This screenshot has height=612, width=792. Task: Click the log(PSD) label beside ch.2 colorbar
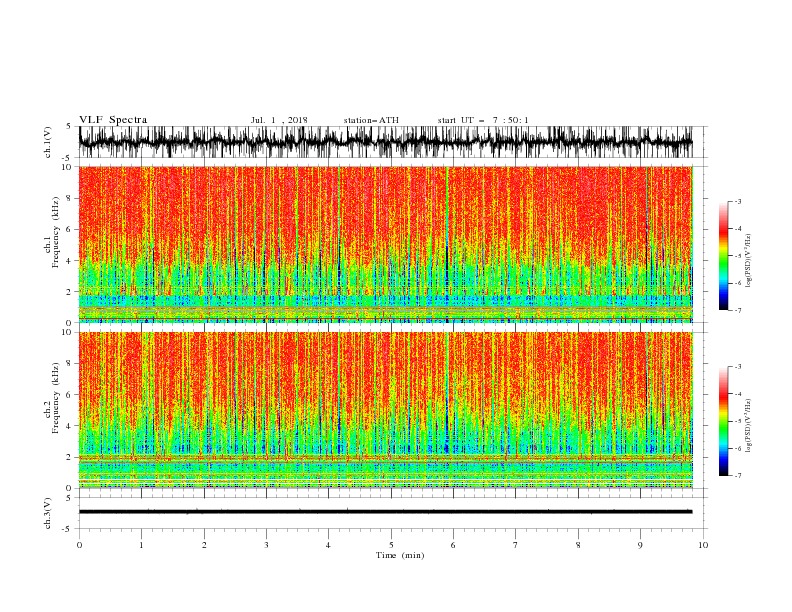tap(749, 425)
